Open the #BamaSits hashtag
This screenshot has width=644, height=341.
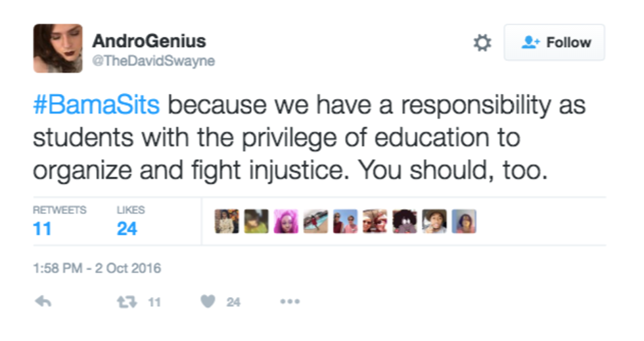pos(97,104)
